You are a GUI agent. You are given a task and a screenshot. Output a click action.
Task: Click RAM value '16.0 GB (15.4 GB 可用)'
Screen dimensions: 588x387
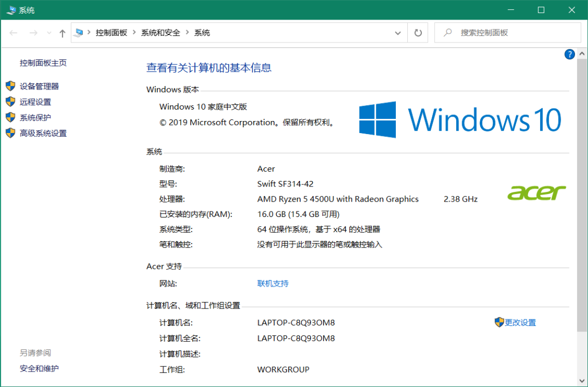click(x=298, y=214)
